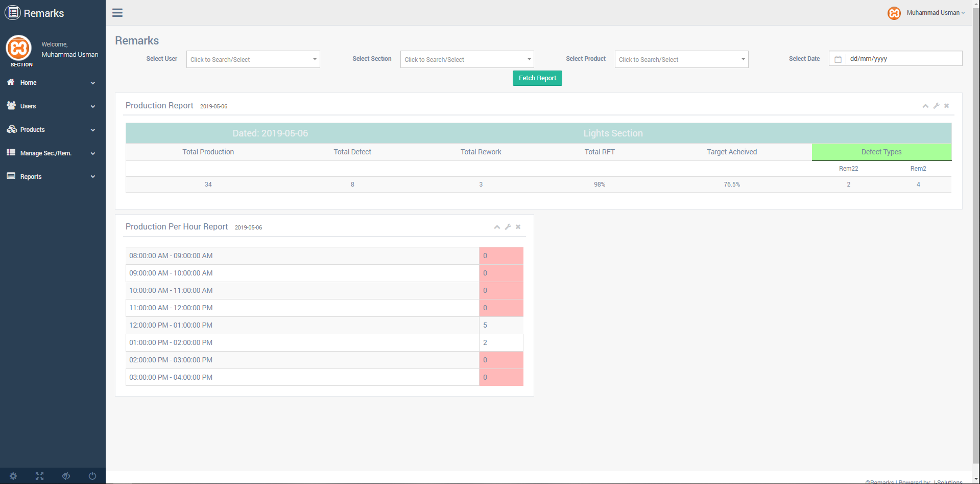Click the Total Production column header
980x484 pixels.
point(208,152)
